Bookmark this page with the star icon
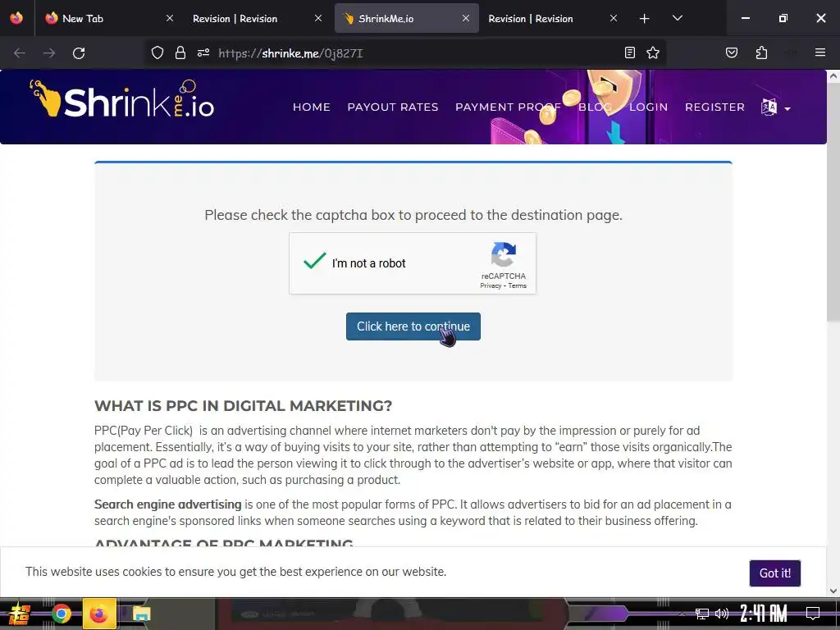This screenshot has width=840, height=630. [652, 52]
